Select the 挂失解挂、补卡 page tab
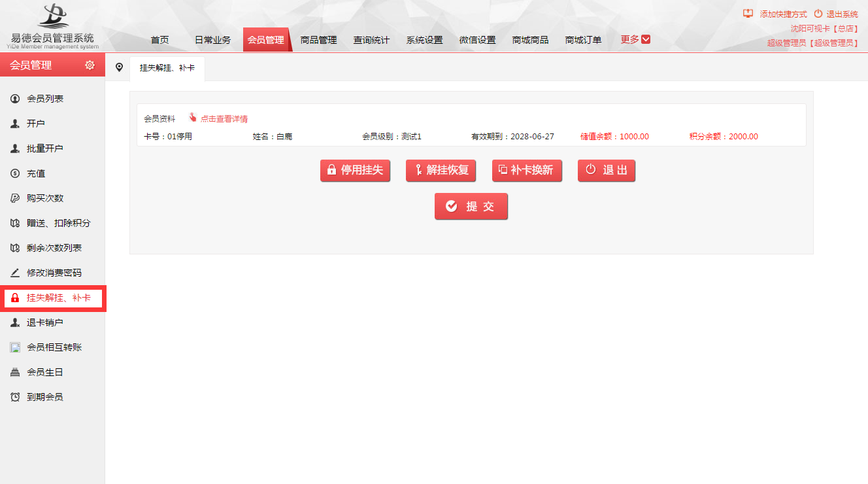This screenshot has width=868, height=484. click(167, 68)
